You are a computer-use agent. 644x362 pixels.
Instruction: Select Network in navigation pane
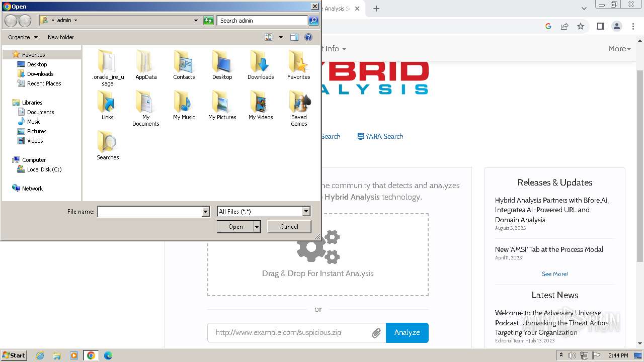32,189
